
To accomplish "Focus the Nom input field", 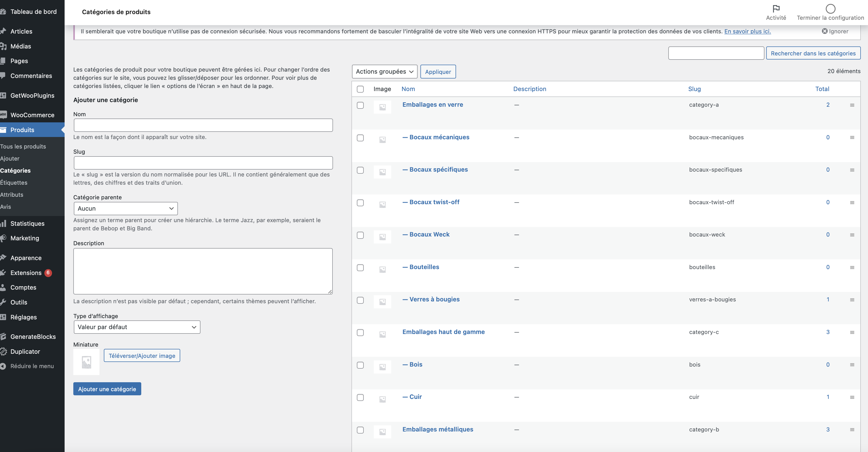I will [x=203, y=125].
